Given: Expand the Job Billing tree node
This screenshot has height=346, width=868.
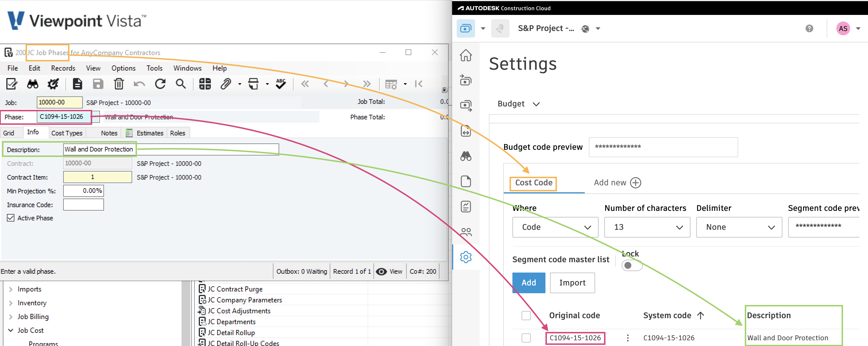Looking at the screenshot, I should 10,317.
